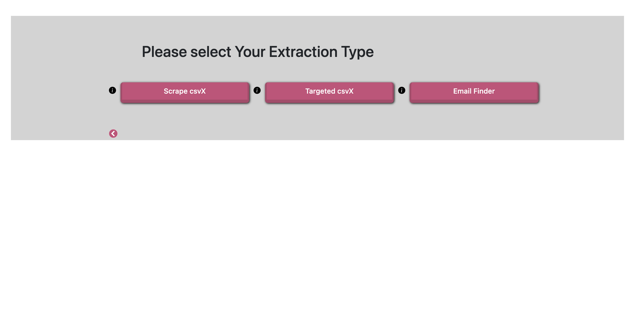Viewport: 644px width, 318px height.
Task: Return to the previous step via chevron
Action: click(113, 134)
